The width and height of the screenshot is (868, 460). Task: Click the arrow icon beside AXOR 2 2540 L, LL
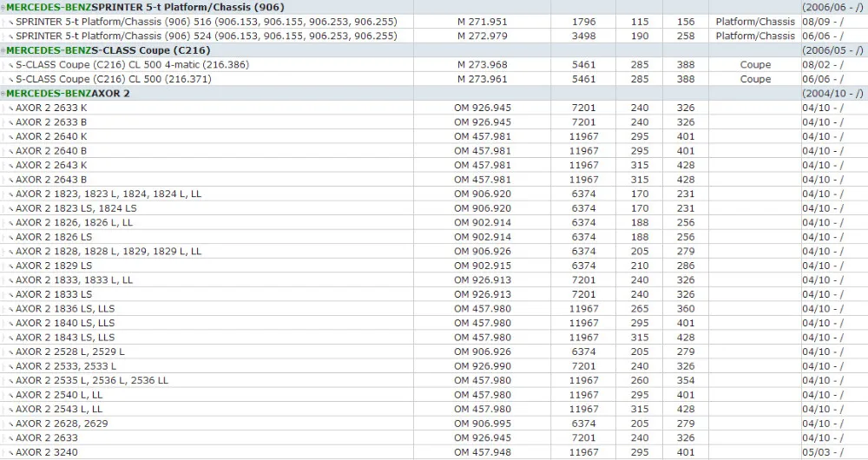tap(10, 396)
